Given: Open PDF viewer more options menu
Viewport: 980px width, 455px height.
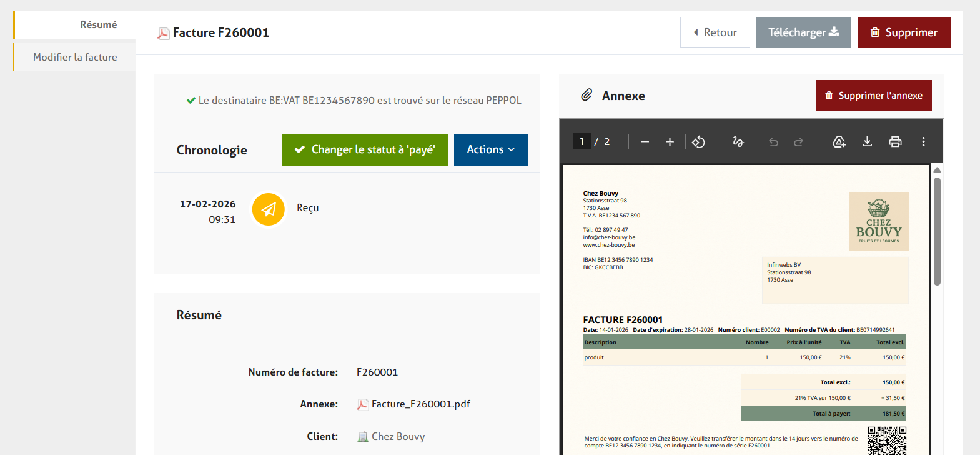Looking at the screenshot, I should point(923,142).
